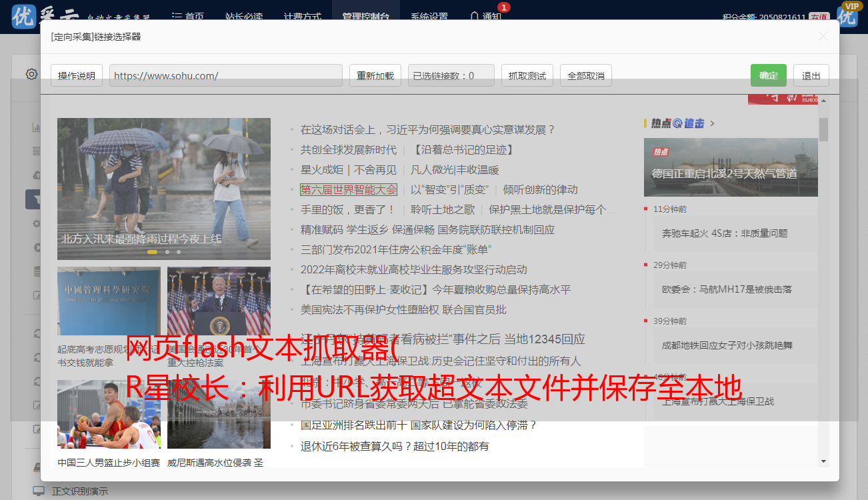Click the URL field showing https://www.sohu.com/
Viewport: 868px width, 500px height.
tap(226, 75)
